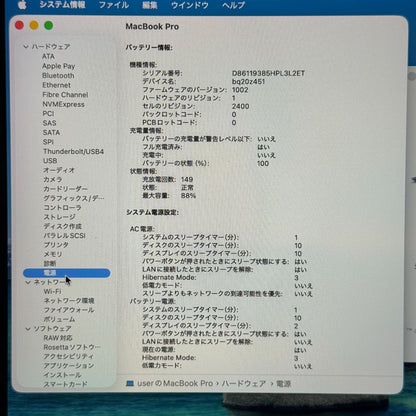Open the ファイル menu
The height and width of the screenshot is (416, 416).
point(114,5)
